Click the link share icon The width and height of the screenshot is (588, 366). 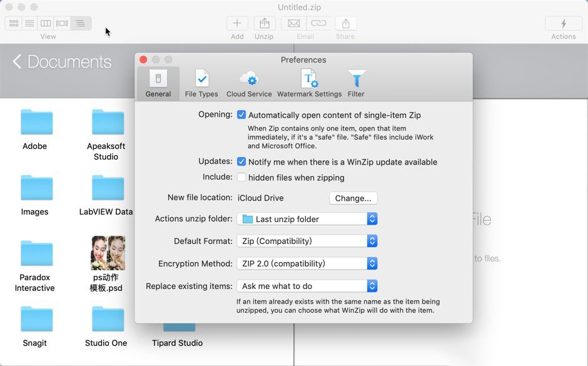tap(318, 23)
